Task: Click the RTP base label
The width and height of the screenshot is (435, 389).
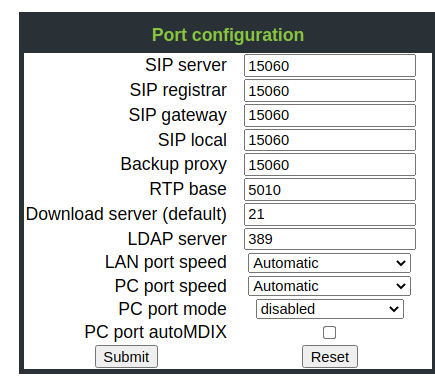Action: 188,189
